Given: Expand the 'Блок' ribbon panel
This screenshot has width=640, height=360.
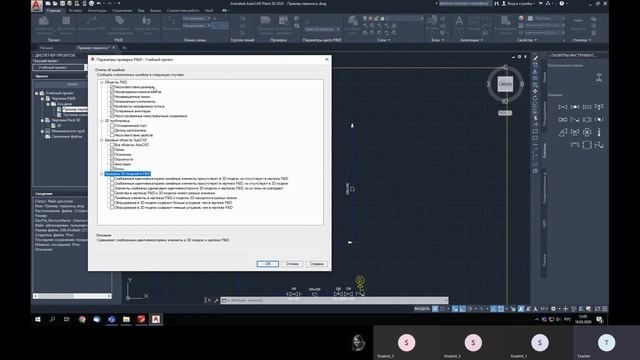Looking at the screenshot, I should [437, 40].
